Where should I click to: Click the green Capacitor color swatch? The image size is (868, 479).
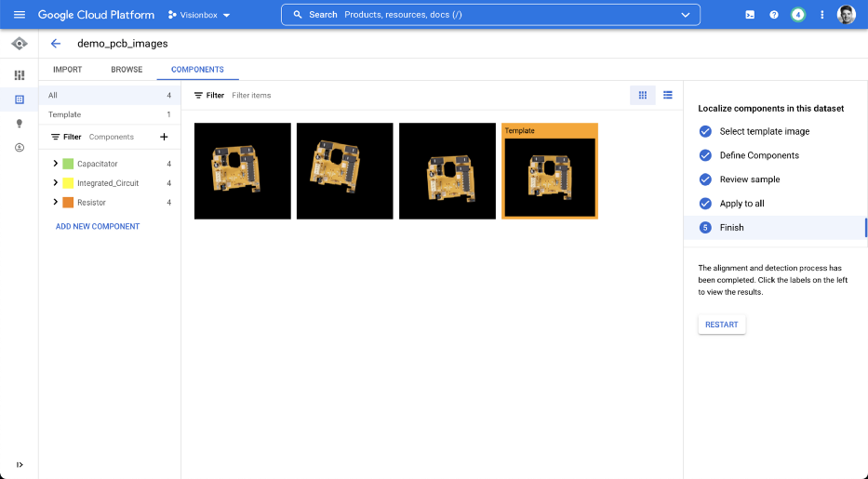tap(68, 164)
